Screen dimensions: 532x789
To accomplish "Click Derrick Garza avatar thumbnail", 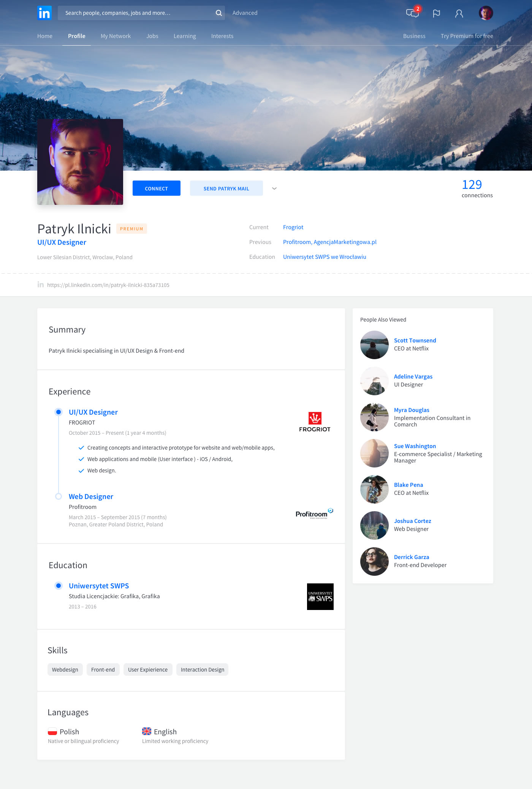I will coord(374,561).
